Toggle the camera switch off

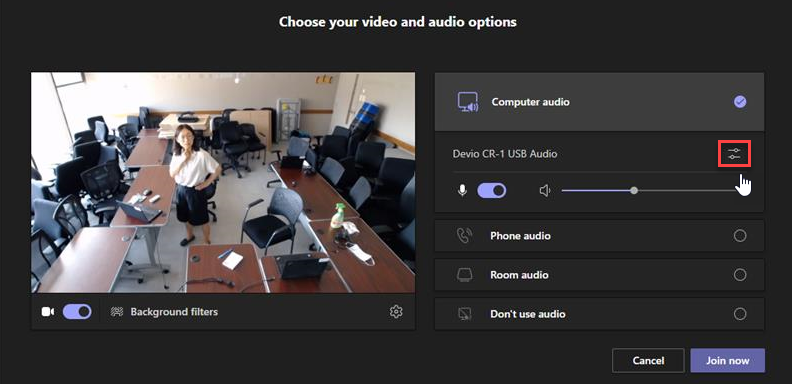(77, 312)
